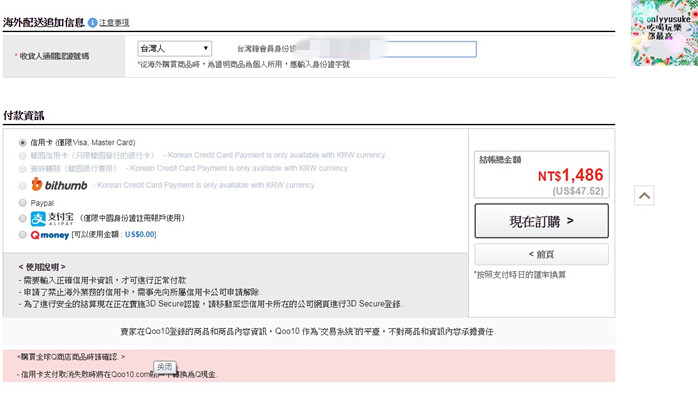Click the 使用說明 heading text
Viewport: 698px width, 404px height.
click(42, 267)
